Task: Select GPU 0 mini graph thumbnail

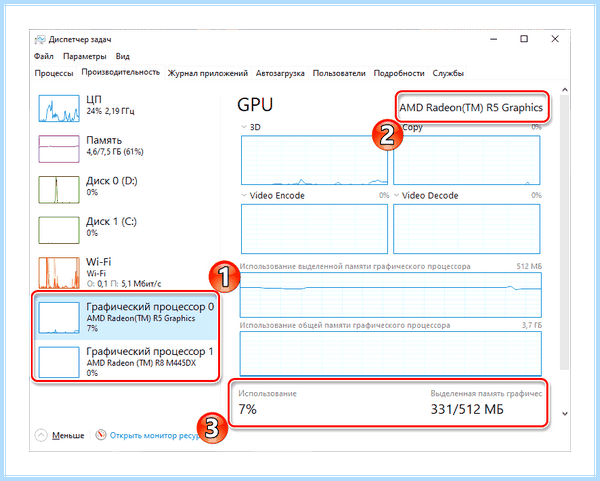Action: tap(59, 318)
